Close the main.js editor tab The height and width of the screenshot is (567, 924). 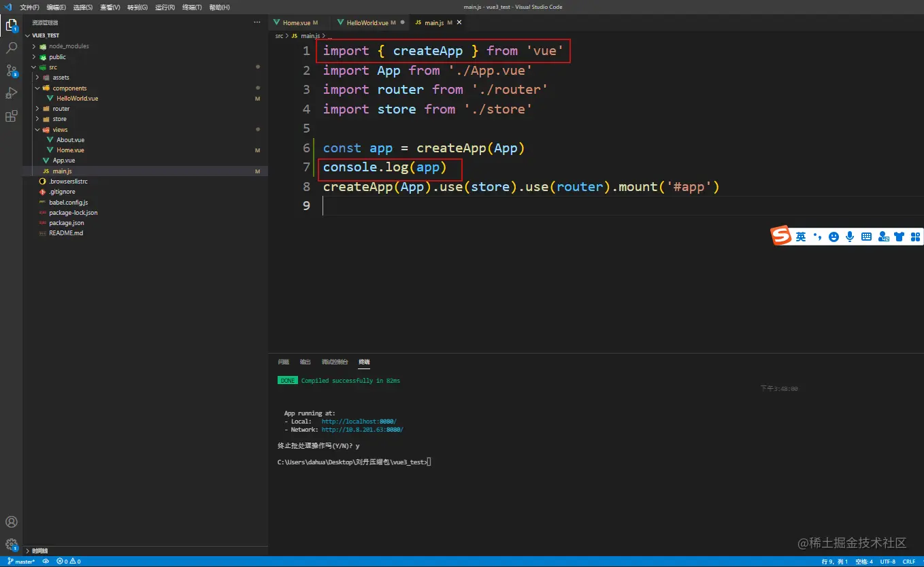tap(459, 22)
